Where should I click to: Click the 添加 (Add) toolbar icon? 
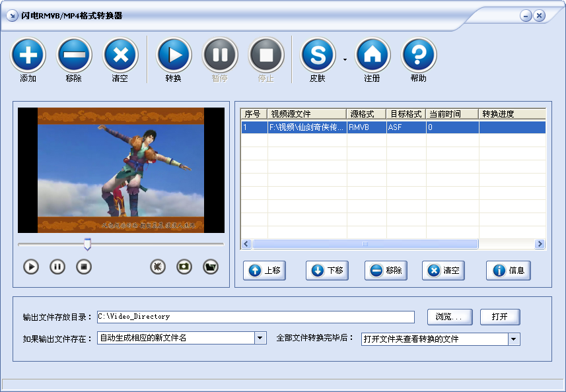pyautogui.click(x=28, y=55)
